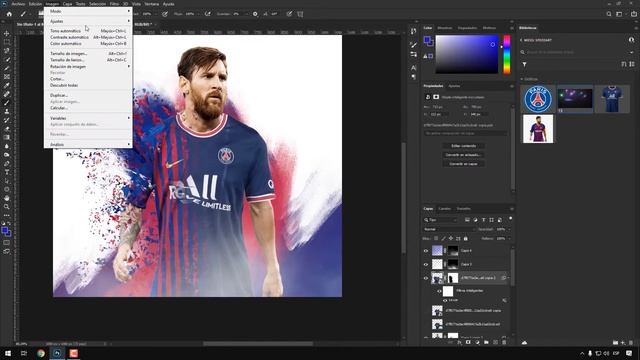Open the Modo submenu
The image size is (640, 360).
pyautogui.click(x=88, y=11)
